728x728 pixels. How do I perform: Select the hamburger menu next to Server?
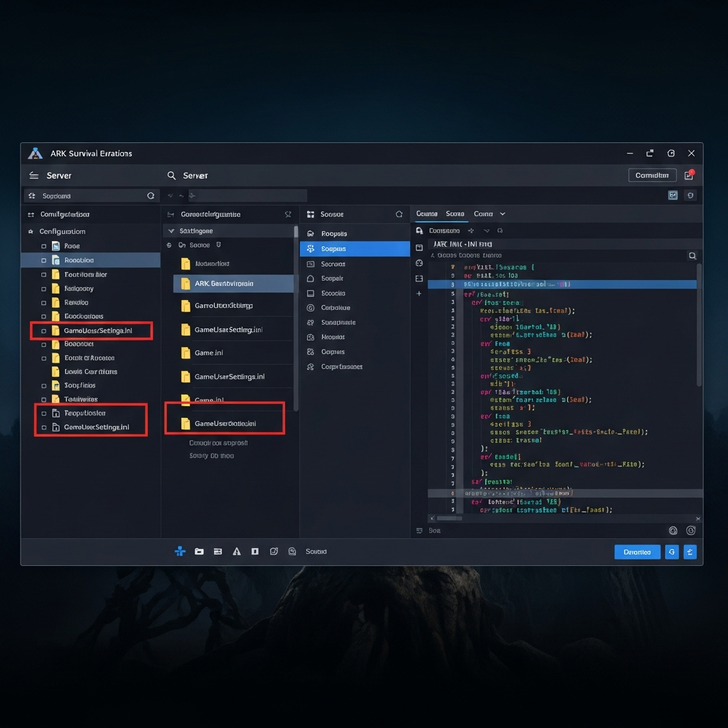click(x=33, y=175)
